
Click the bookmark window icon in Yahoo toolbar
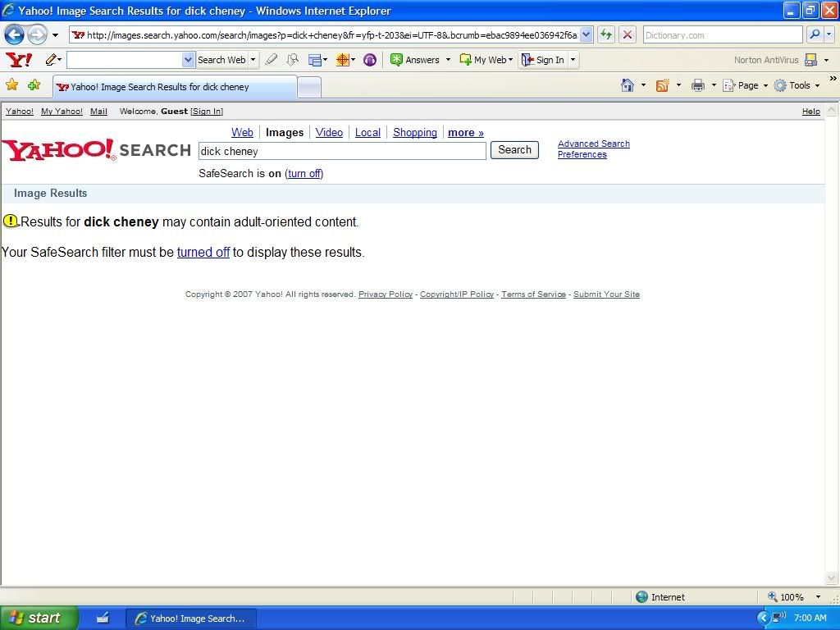(x=314, y=59)
